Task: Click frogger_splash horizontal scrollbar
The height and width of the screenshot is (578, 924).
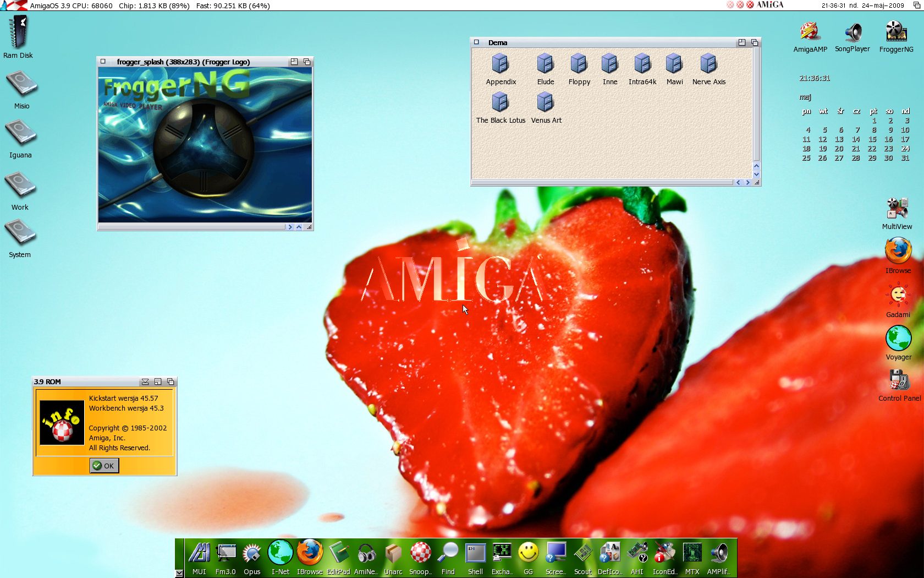Action: tap(193, 227)
